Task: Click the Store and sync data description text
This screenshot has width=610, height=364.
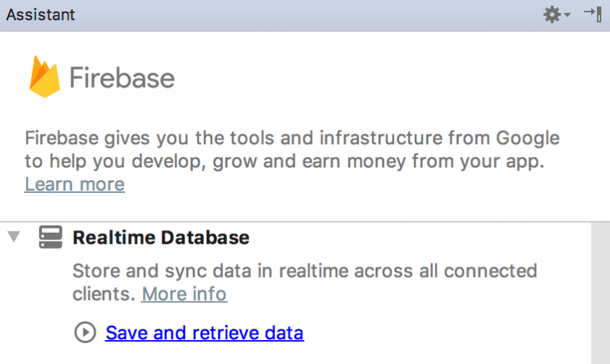Action: coord(305,282)
